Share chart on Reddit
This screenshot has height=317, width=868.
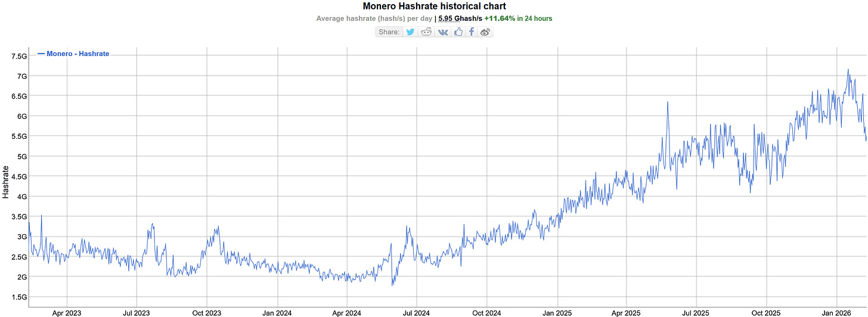[x=426, y=32]
